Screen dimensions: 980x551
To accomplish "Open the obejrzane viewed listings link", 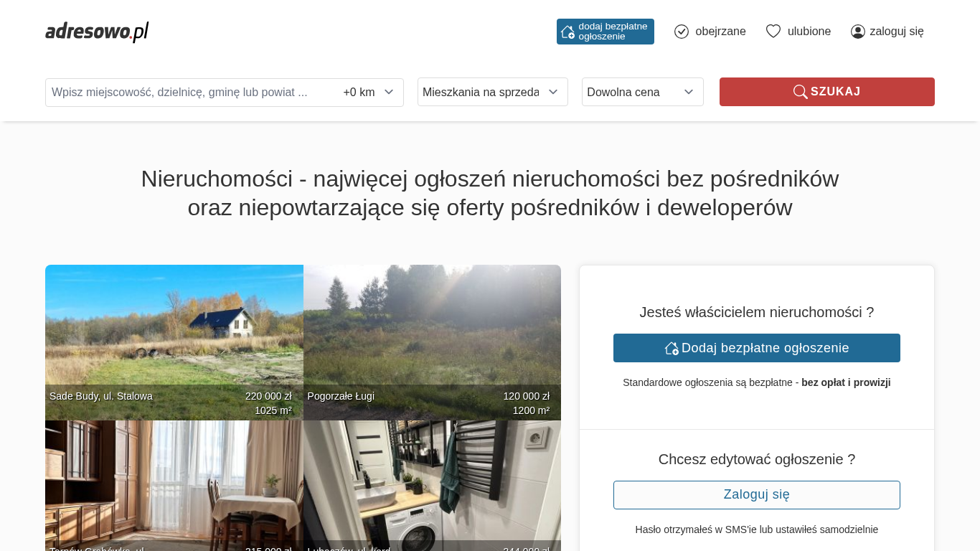I will click(x=720, y=32).
